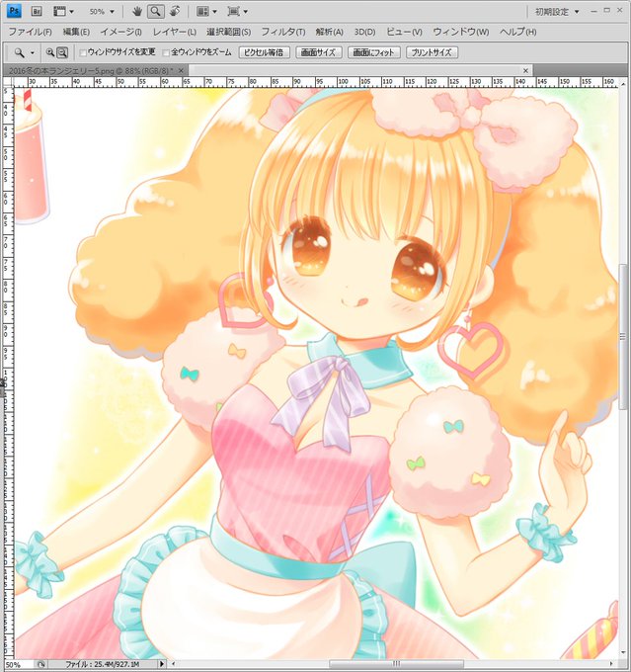Open status bar info flyout arrow

[162, 664]
